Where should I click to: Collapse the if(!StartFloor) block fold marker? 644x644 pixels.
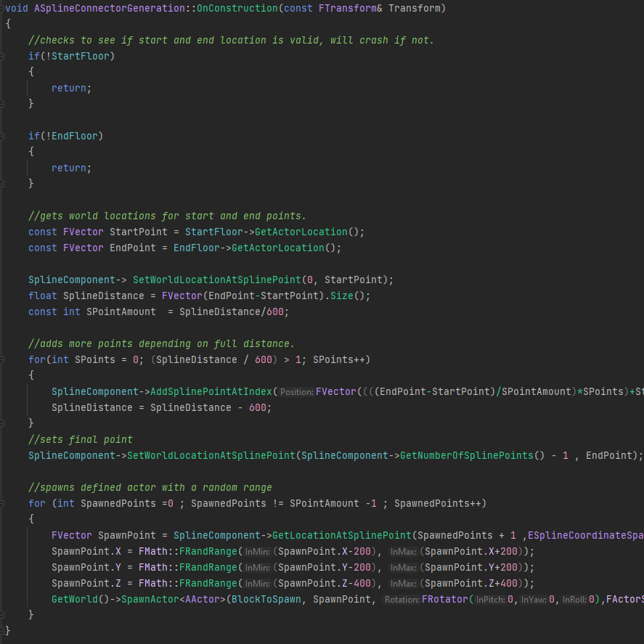point(1,56)
